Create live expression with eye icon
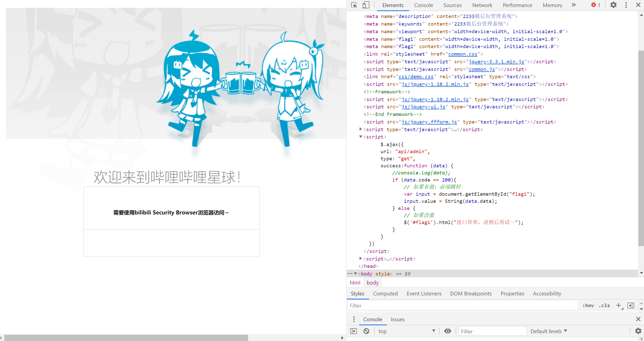The image size is (644, 341). pos(448,331)
